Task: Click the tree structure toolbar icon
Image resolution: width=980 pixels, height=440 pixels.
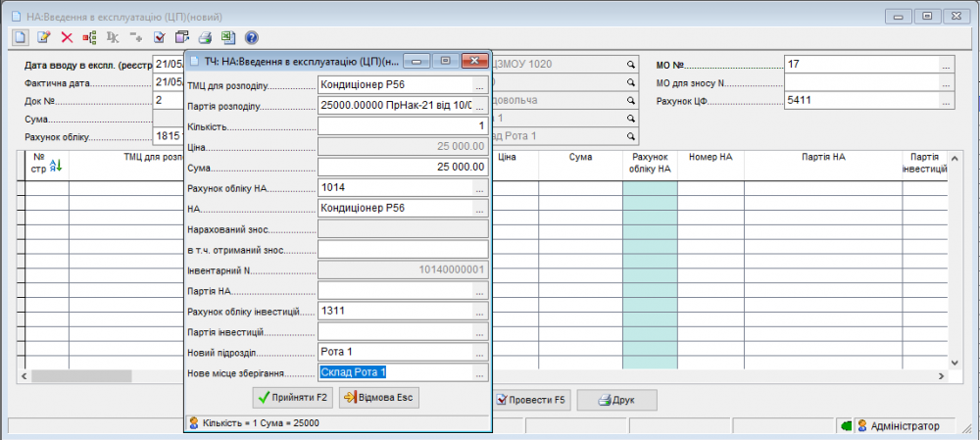Action: pos(89,37)
